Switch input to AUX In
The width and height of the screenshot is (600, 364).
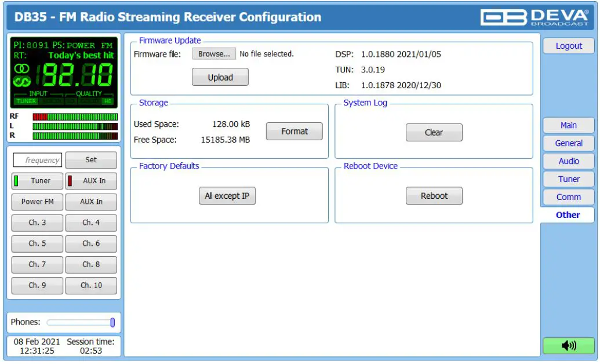click(x=91, y=181)
